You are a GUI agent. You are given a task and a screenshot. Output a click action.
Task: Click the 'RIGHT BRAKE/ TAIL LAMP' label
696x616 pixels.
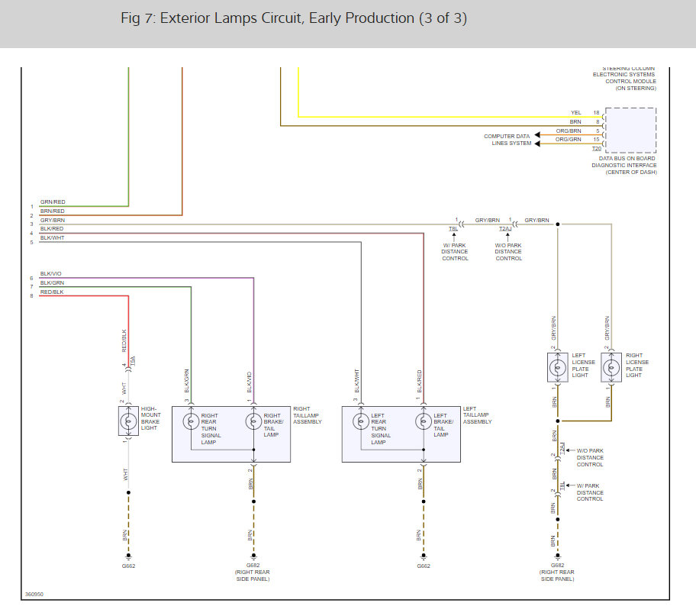tap(273, 425)
